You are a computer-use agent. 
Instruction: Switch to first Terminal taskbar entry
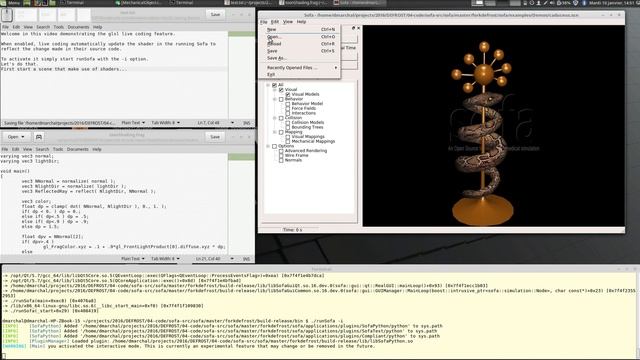click(72, 3)
